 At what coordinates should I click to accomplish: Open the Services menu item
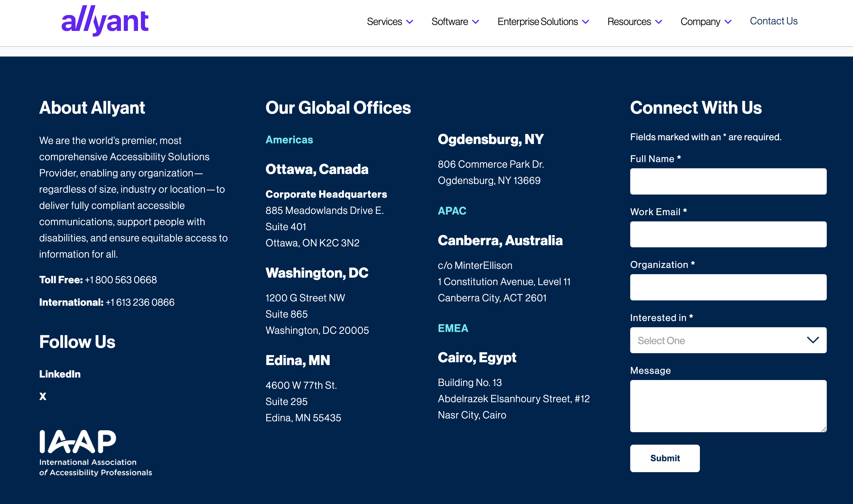384,22
